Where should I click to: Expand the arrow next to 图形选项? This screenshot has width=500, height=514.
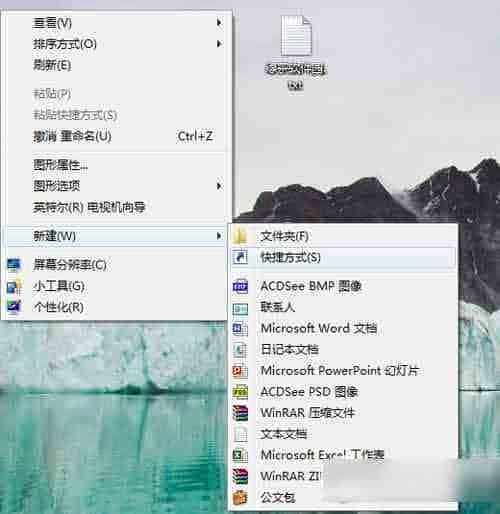click(x=219, y=186)
